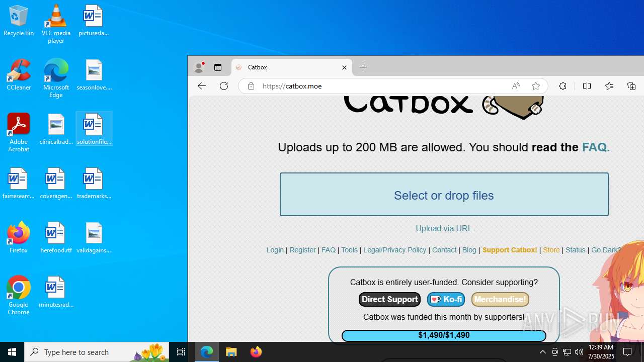Click Support Catbox! link

(x=510, y=250)
